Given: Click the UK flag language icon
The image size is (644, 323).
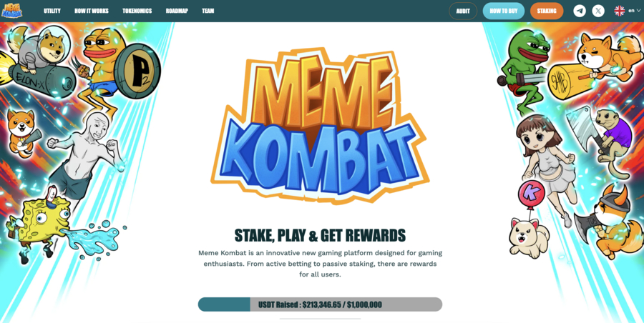Looking at the screenshot, I should point(620,11).
